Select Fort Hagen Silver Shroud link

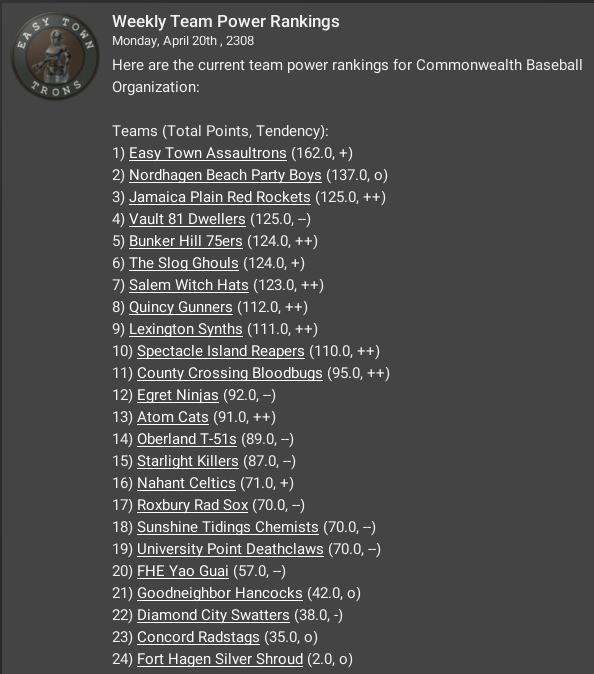coord(220,659)
